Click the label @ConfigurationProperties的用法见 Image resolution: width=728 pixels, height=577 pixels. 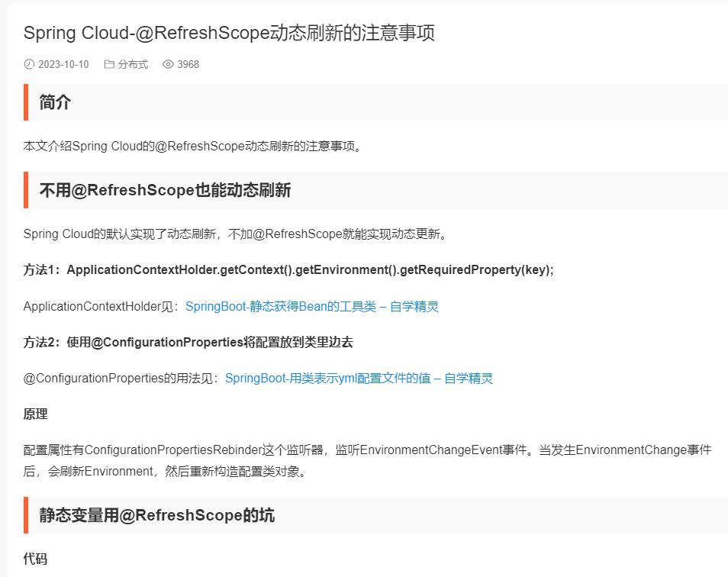coord(121,379)
